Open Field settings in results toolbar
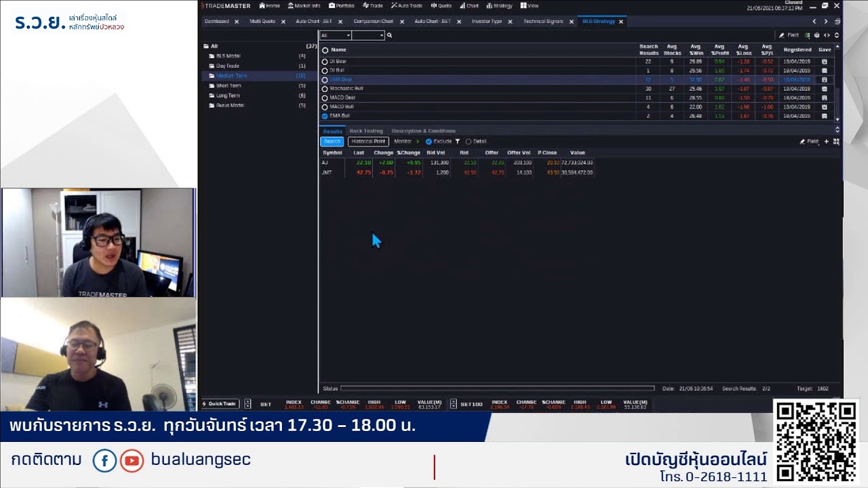Viewport: 868px width, 488px height. tap(809, 142)
